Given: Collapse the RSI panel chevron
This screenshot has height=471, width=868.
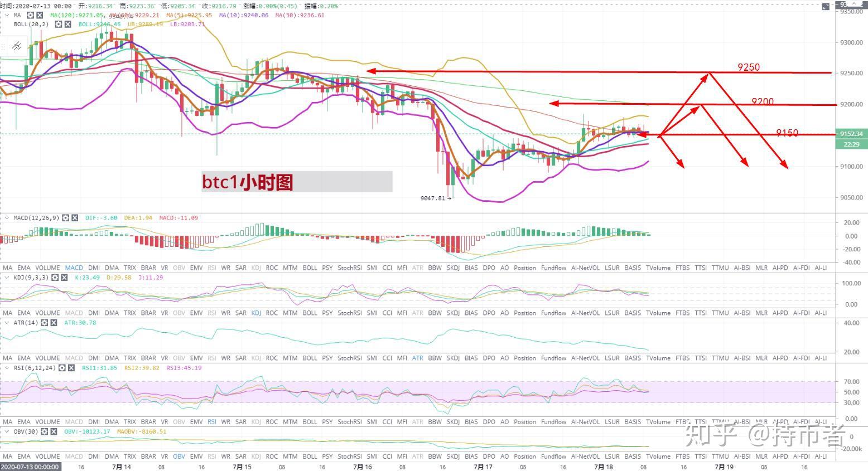Looking at the screenshot, I should coord(7,368).
